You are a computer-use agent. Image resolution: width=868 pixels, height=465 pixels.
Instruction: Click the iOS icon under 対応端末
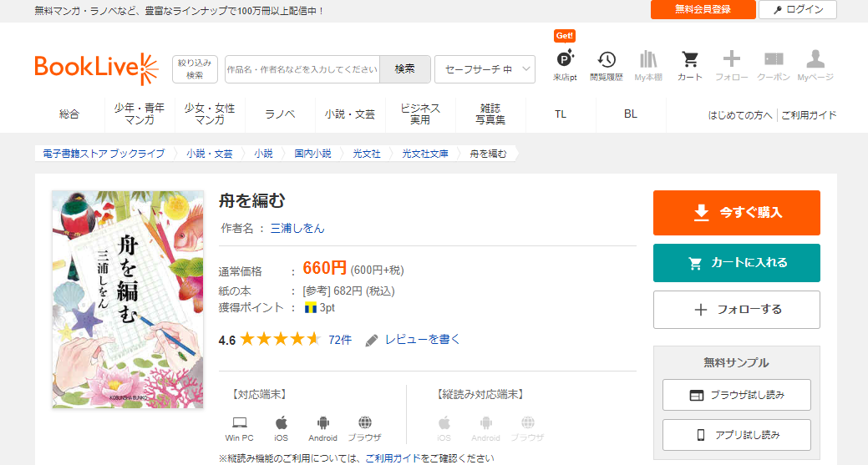(x=282, y=423)
